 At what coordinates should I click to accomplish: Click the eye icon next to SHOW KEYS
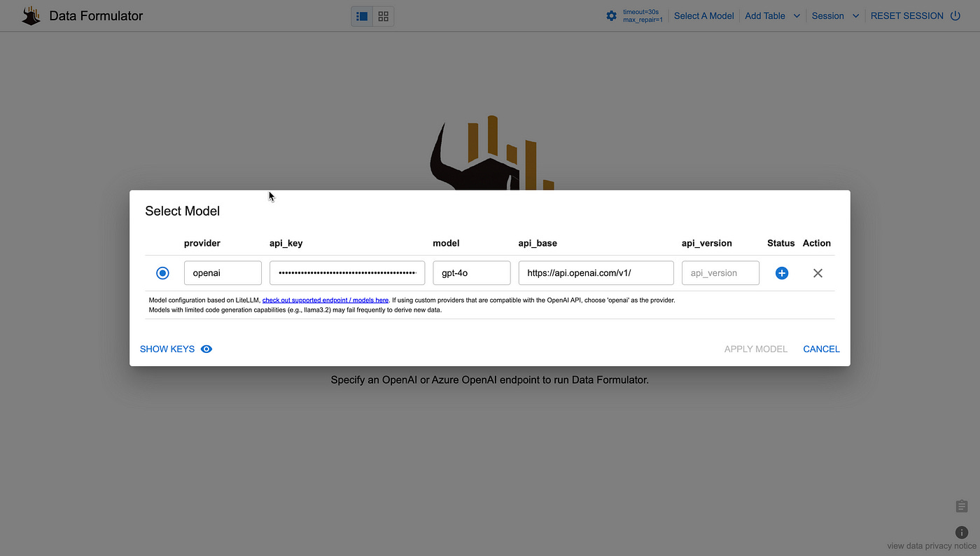(206, 349)
